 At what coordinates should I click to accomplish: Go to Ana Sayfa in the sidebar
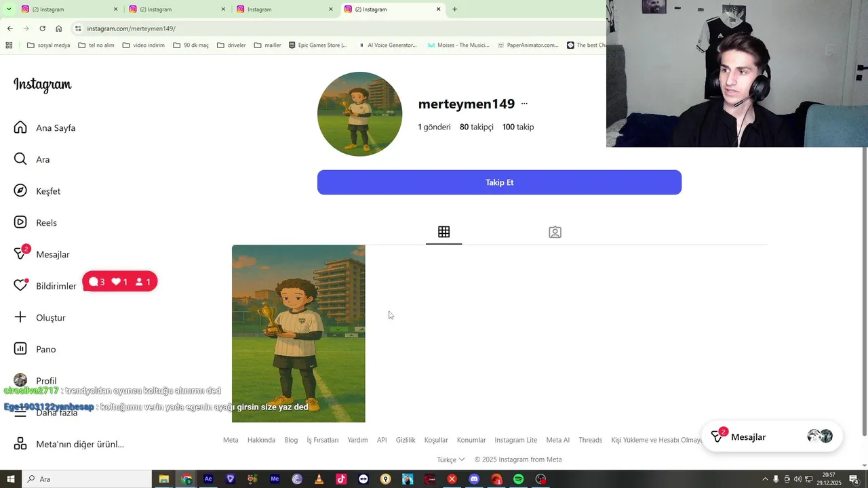pos(45,127)
